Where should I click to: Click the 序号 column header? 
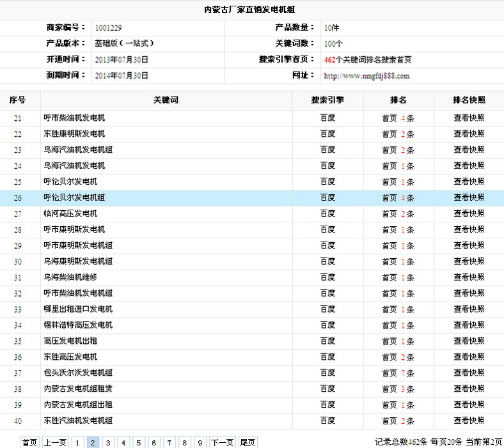(17, 100)
